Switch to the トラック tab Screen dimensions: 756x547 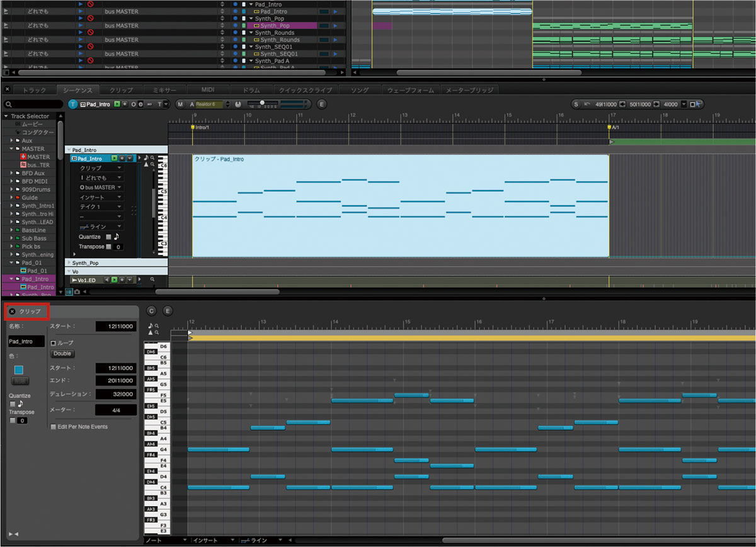[35, 90]
